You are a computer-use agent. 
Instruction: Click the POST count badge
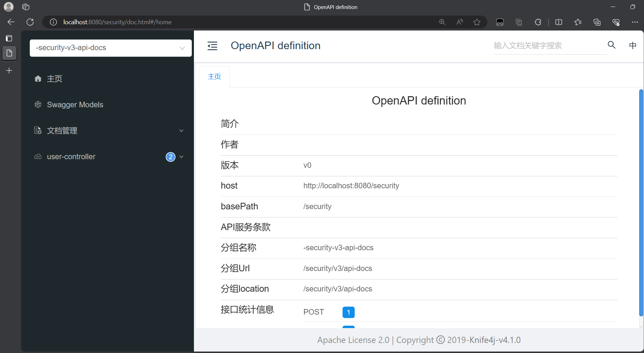(348, 312)
